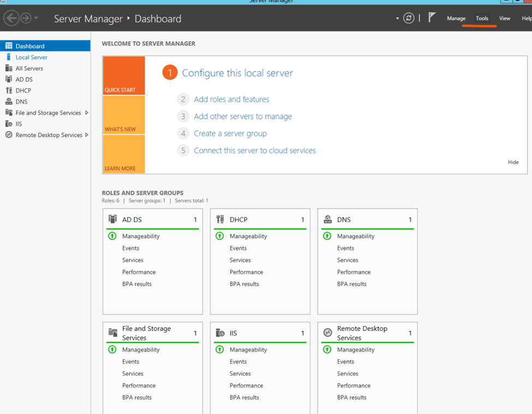Click Connect this server to cloud services
Image resolution: width=532 pixels, height=414 pixels.
255,151
